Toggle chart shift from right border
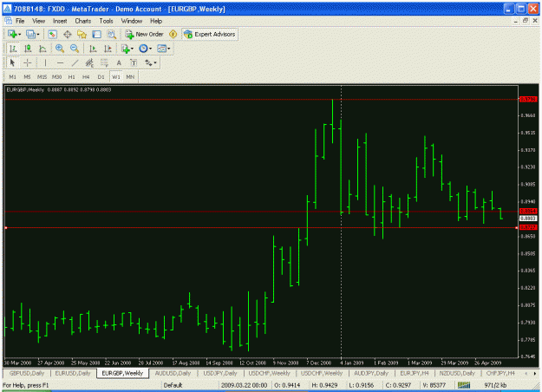The image size is (542, 392). coord(108,49)
